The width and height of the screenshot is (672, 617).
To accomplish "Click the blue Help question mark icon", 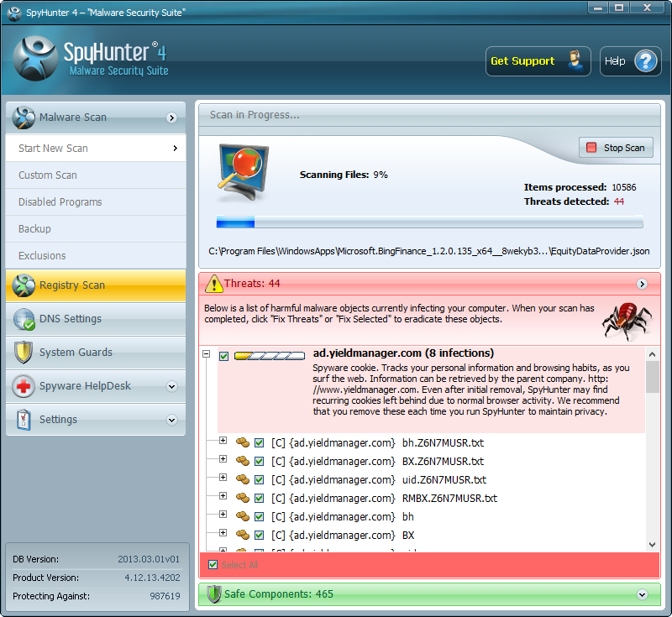I will [x=644, y=61].
